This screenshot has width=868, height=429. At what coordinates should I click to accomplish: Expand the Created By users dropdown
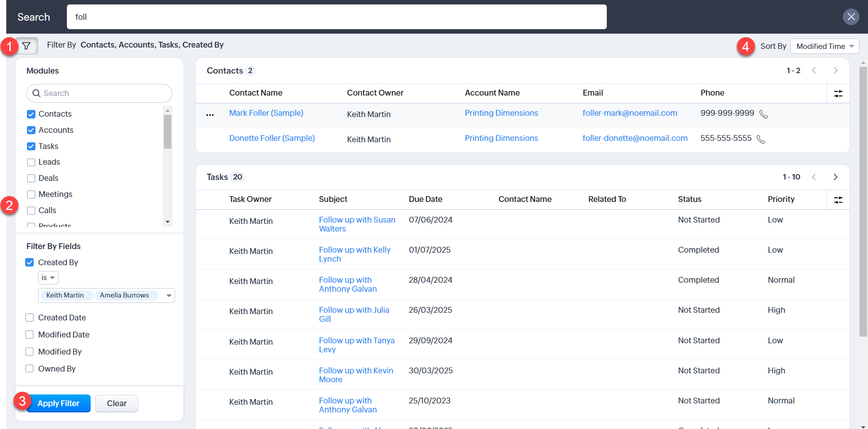coord(169,296)
